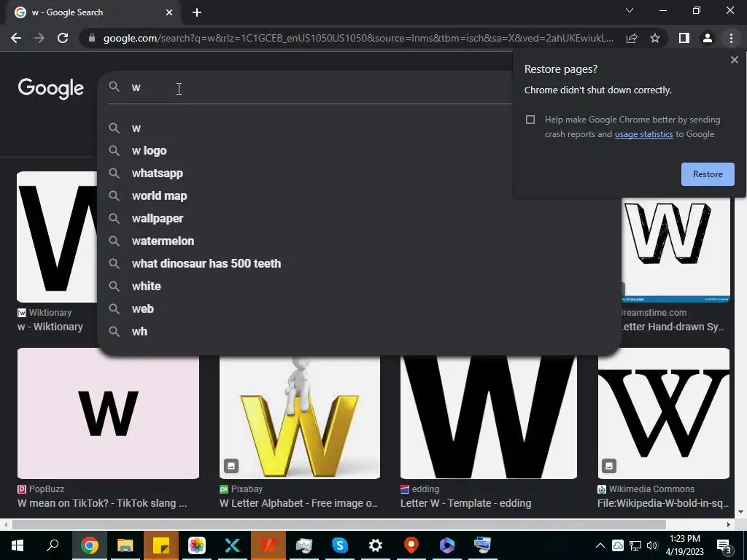
Task: Click the vertical scrollbar down arrow
Action: coord(741,512)
